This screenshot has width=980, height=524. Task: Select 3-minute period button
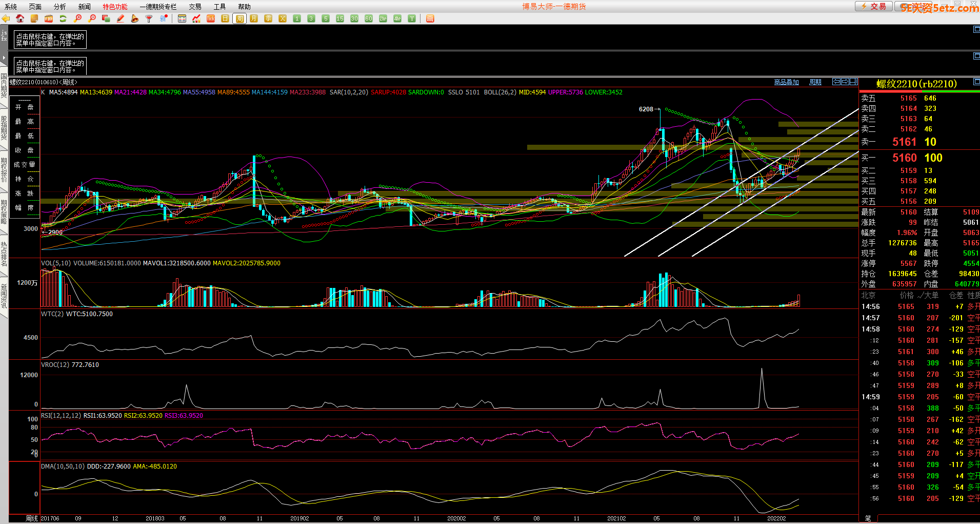click(311, 18)
